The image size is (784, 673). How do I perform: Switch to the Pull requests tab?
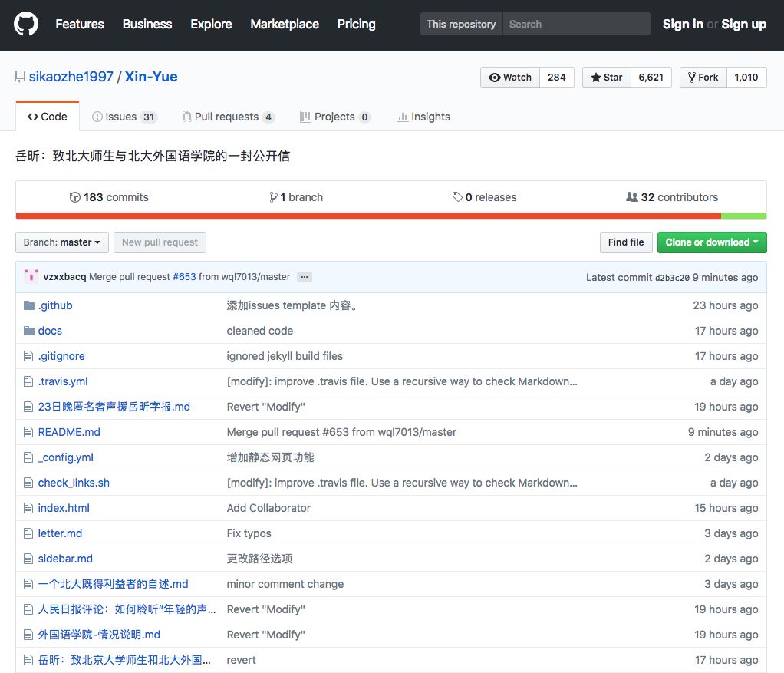click(x=228, y=117)
